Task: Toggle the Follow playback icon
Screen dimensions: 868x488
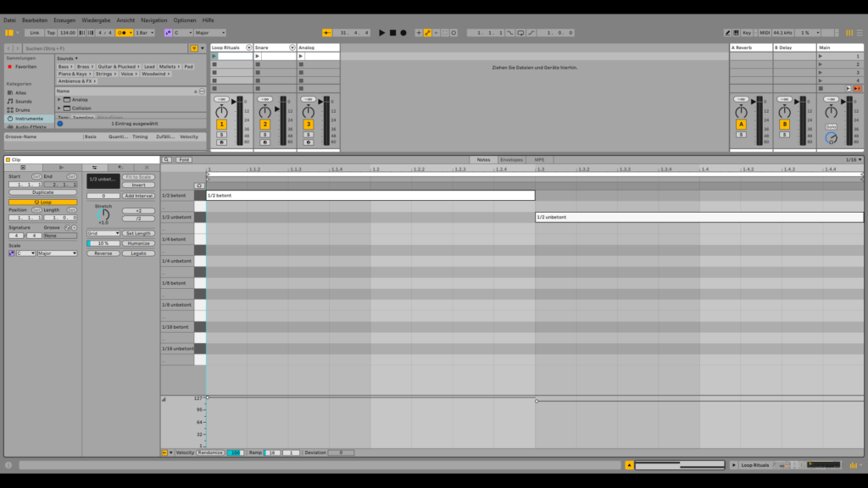Action: 327,33
